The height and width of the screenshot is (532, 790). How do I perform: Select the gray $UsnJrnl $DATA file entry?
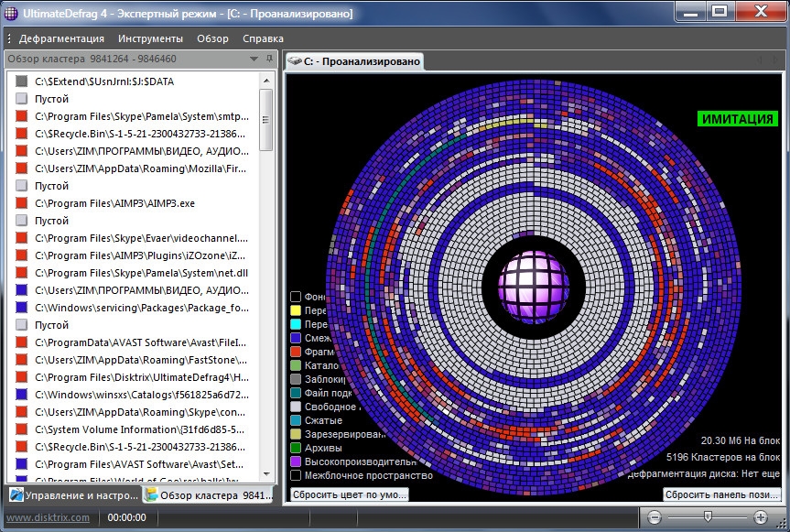click(103, 81)
